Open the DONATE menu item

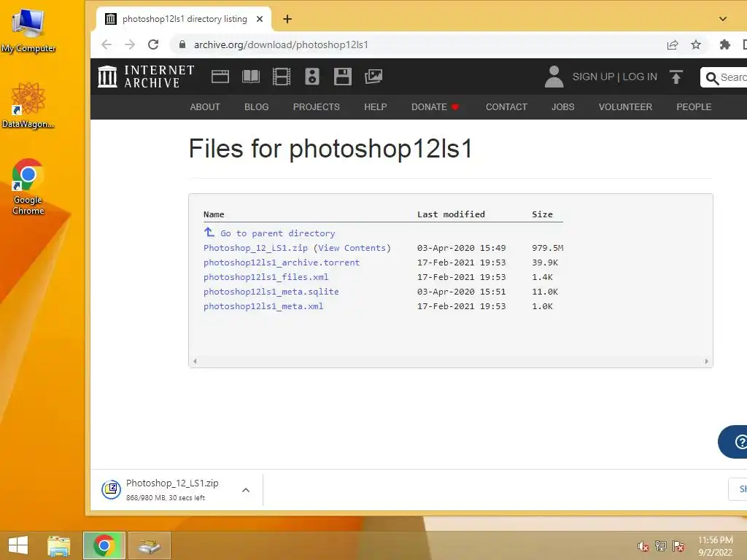pyautogui.click(x=435, y=107)
